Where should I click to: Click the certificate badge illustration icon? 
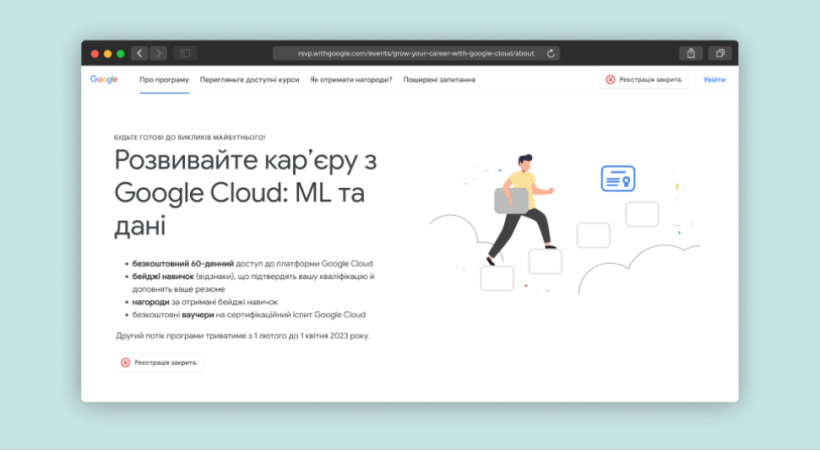[618, 179]
